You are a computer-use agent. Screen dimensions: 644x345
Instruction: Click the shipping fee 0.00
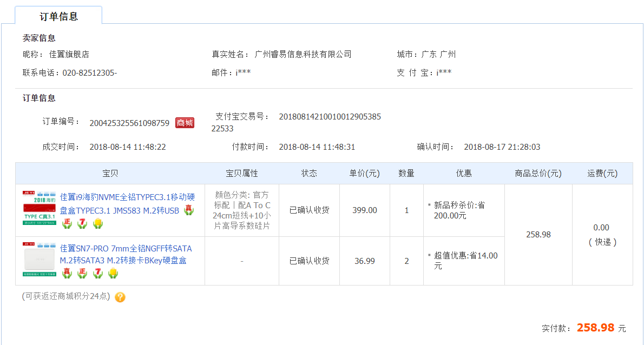pyautogui.click(x=601, y=228)
